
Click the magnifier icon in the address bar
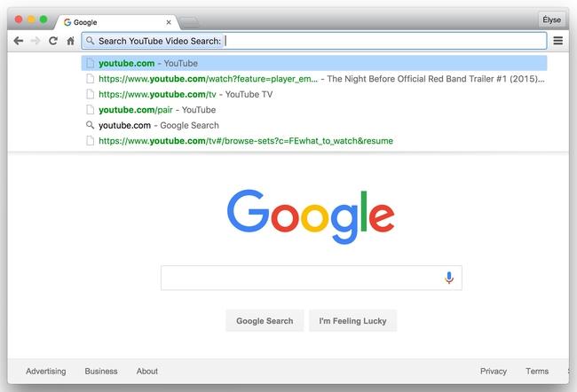(90, 41)
